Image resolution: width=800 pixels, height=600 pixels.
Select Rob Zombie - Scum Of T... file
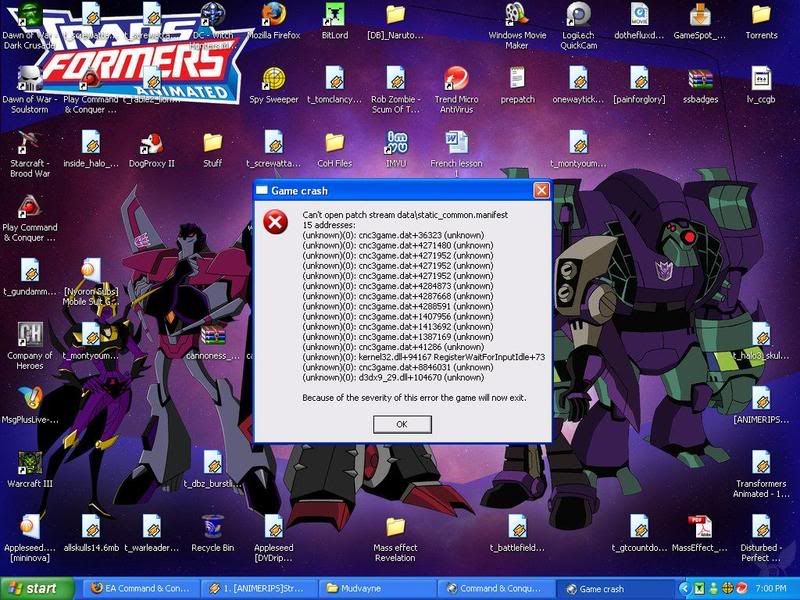395,79
